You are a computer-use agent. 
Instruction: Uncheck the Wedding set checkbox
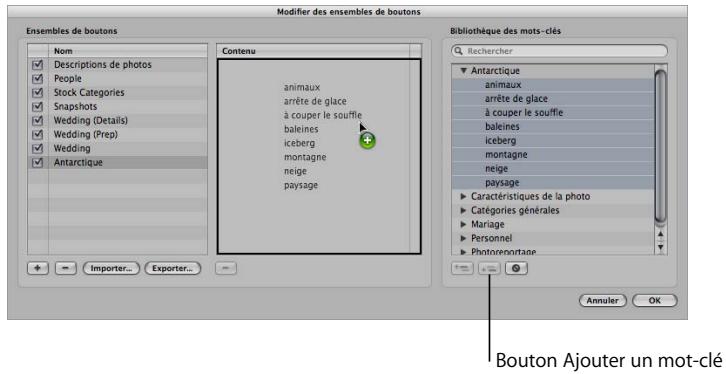point(38,149)
